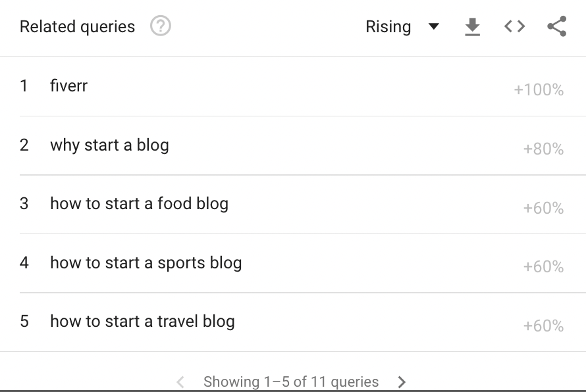
Task: Select 'why start a blog' query
Action: pyautogui.click(x=109, y=145)
